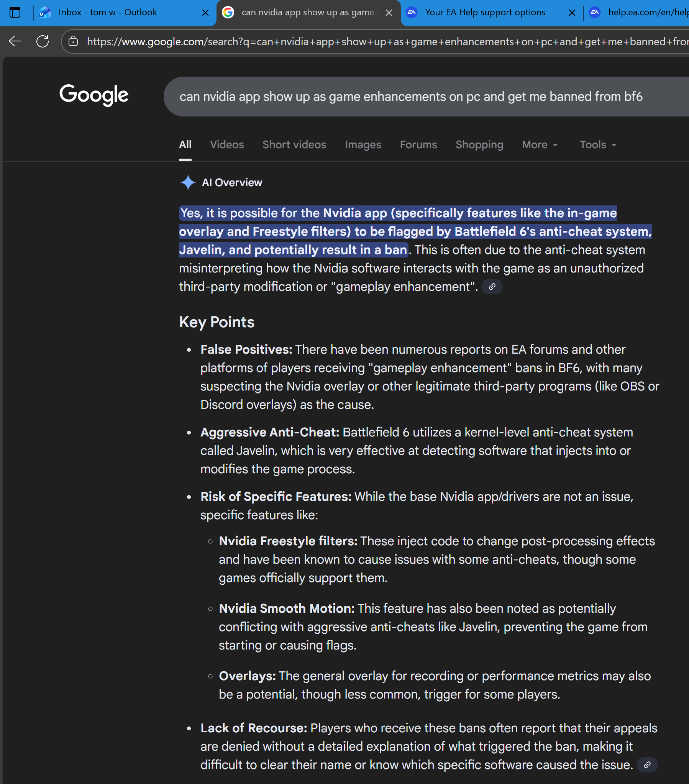Close the Inbox Outlook tab

pyautogui.click(x=205, y=13)
